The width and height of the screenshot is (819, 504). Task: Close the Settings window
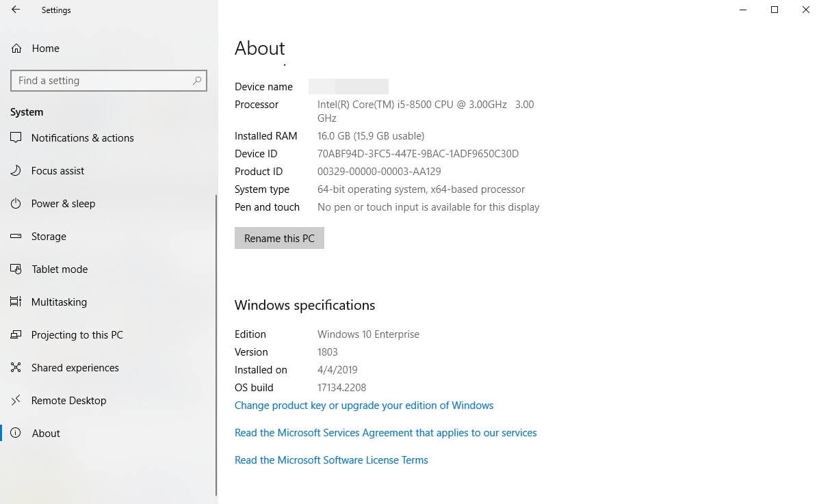coord(805,10)
